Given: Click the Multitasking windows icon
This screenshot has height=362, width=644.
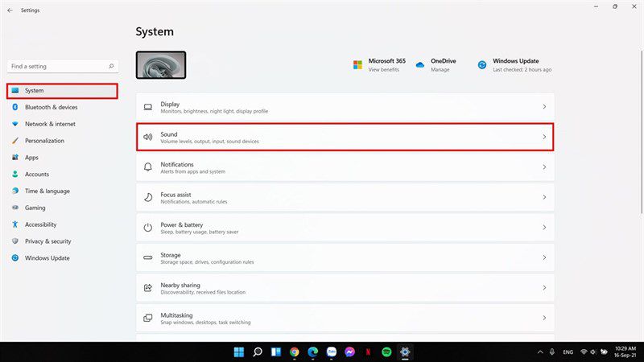Looking at the screenshot, I should [148, 318].
